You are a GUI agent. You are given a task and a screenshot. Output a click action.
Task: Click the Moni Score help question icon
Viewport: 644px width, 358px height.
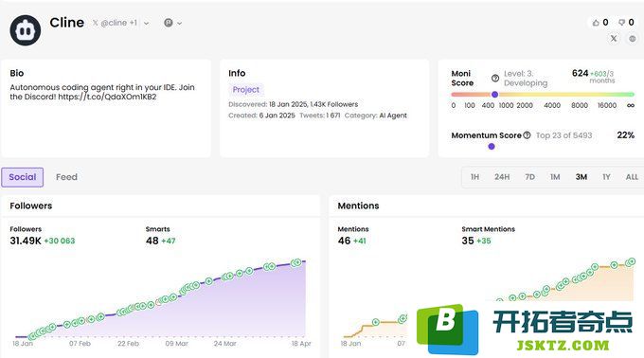(x=495, y=78)
